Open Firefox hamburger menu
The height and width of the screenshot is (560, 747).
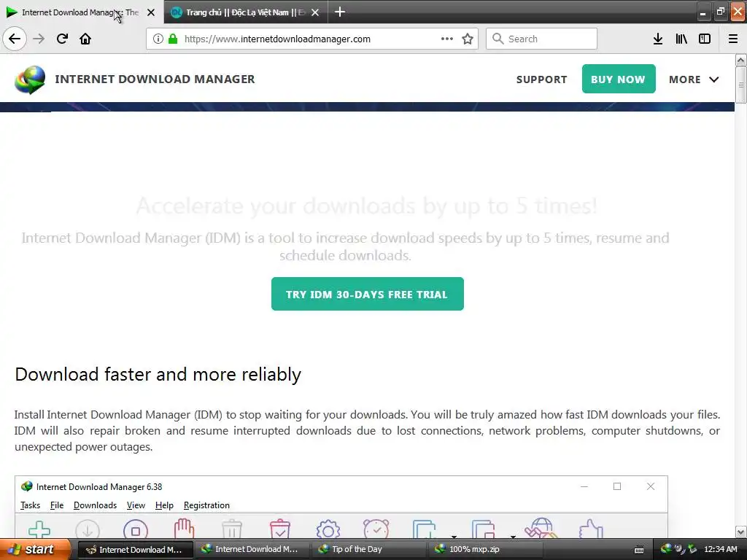coord(733,39)
